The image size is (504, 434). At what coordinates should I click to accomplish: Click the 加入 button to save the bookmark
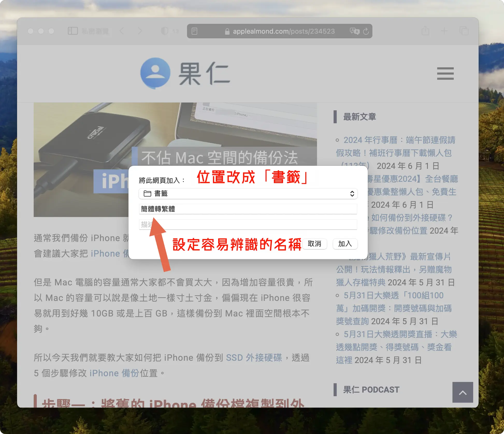click(x=345, y=244)
